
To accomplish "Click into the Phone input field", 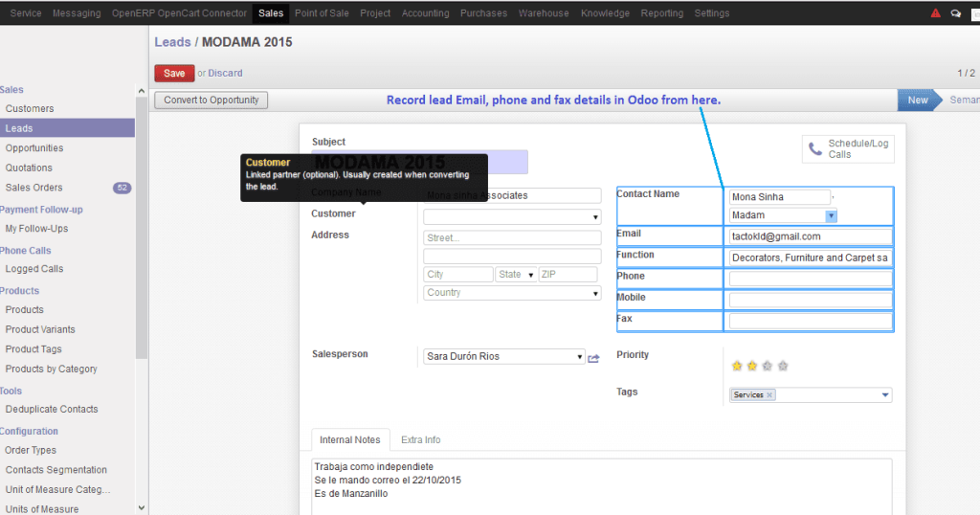I will pos(810,279).
